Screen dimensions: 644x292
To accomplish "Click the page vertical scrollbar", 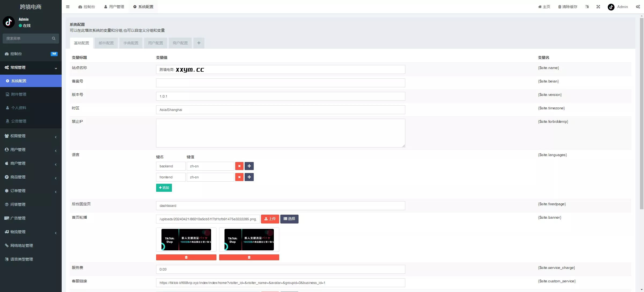I will click(x=642, y=114).
